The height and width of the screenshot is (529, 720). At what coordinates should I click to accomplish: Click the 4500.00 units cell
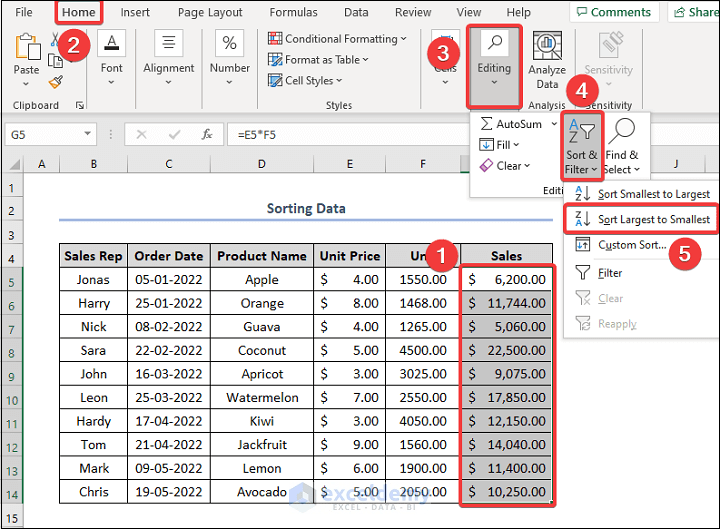[x=423, y=350]
